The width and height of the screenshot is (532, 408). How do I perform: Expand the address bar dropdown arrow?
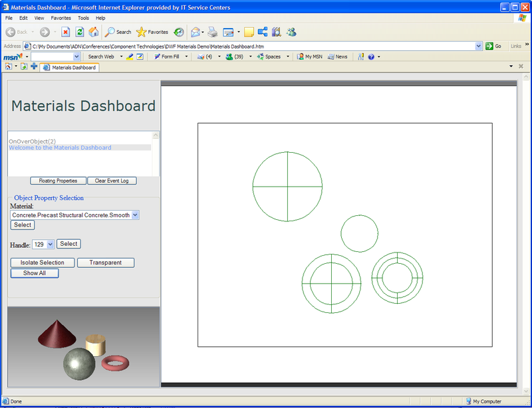point(479,46)
